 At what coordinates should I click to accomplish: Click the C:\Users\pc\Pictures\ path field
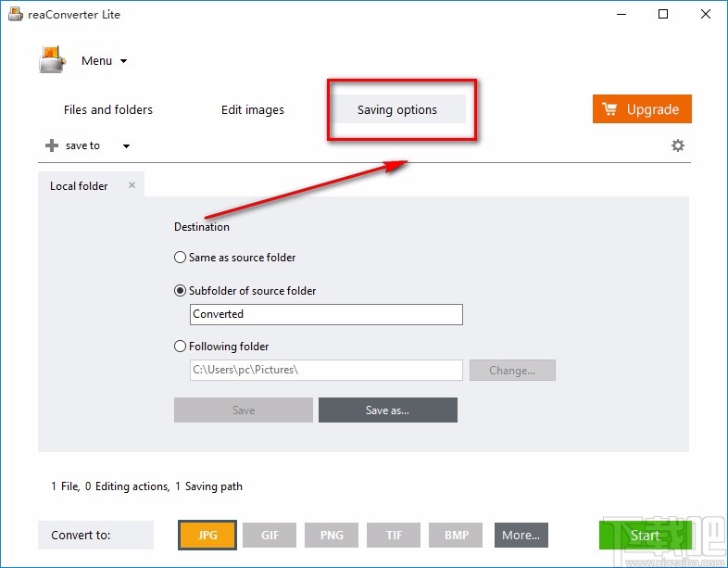[326, 370]
